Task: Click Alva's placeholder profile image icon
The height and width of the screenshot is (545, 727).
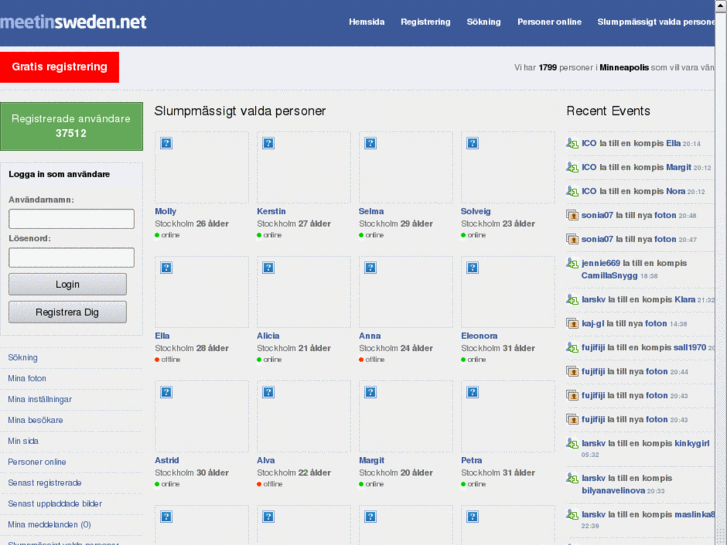Action: tap(268, 392)
